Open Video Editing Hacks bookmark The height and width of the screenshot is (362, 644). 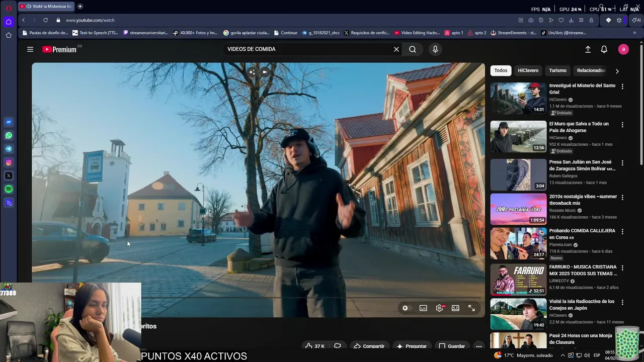click(417, 33)
